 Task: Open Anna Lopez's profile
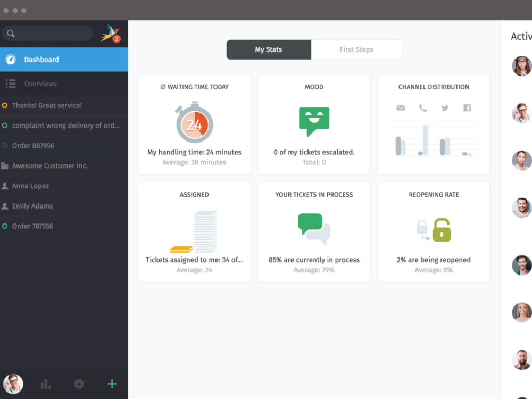click(x=64, y=186)
